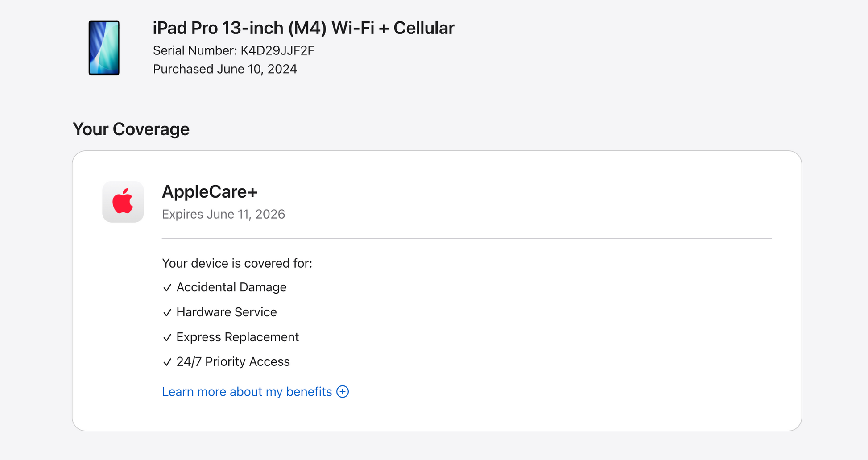Click the Your Coverage heading
868x460 pixels.
tap(131, 129)
